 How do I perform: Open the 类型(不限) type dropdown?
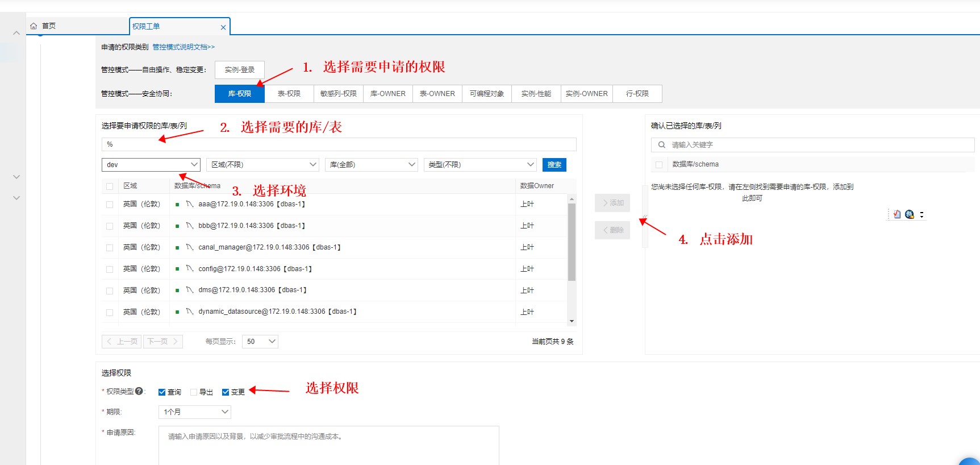point(480,165)
